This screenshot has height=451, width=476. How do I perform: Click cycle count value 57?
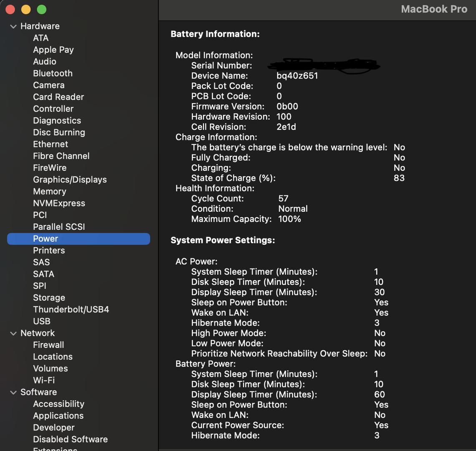pyautogui.click(x=283, y=199)
